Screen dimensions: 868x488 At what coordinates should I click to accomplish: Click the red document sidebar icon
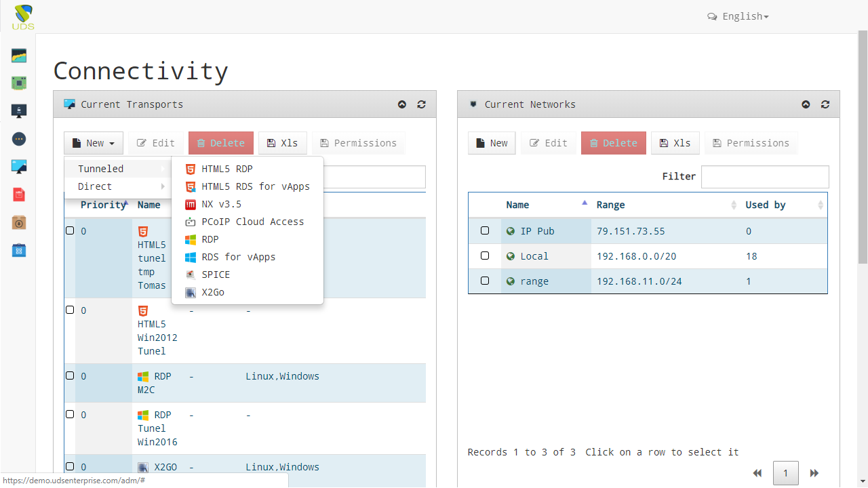point(19,195)
